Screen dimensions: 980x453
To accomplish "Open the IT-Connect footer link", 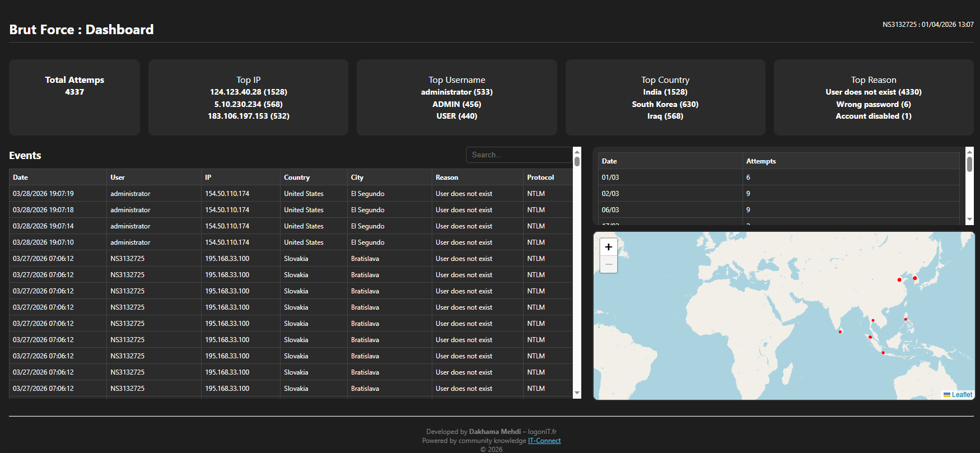I will tap(544, 441).
